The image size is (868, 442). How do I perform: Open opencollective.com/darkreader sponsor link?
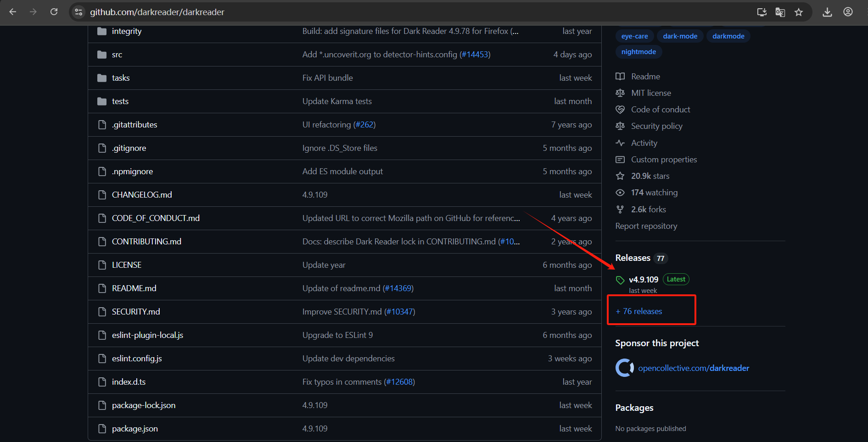[694, 368]
